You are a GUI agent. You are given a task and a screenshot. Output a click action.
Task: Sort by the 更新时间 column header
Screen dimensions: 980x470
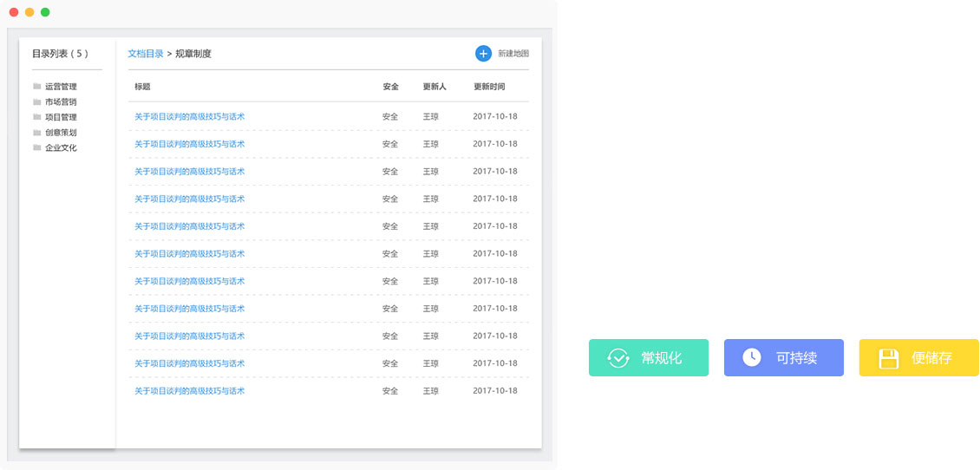489,87
